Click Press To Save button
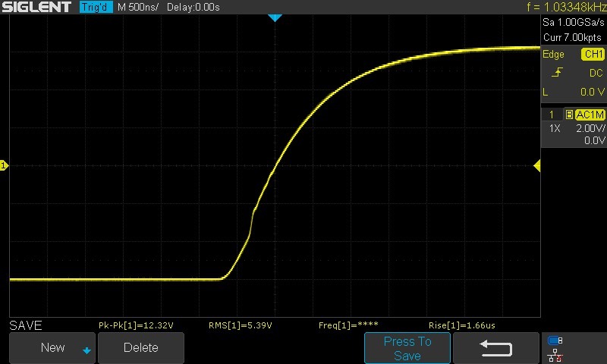This screenshot has height=364, width=607. tap(407, 348)
